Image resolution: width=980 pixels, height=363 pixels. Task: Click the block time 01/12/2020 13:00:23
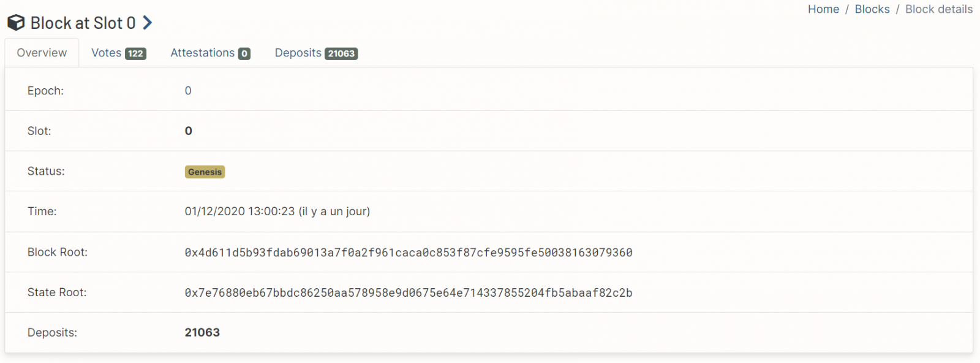click(239, 212)
